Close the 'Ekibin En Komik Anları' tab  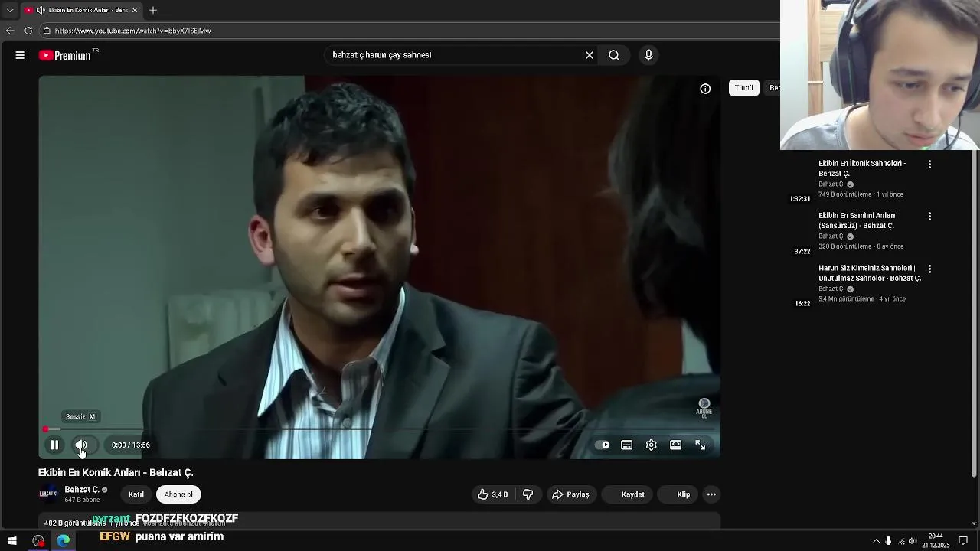point(135,10)
